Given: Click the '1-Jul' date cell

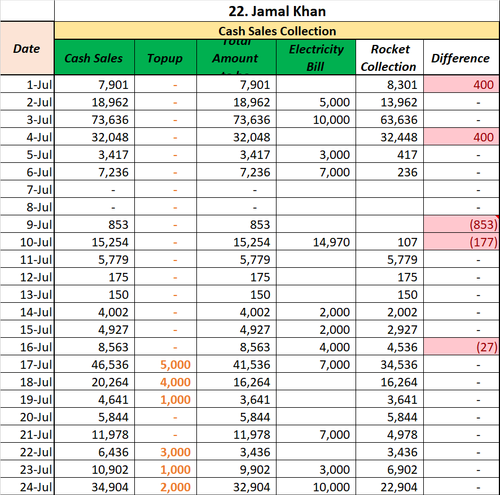Looking at the screenshot, I should coord(27,84).
